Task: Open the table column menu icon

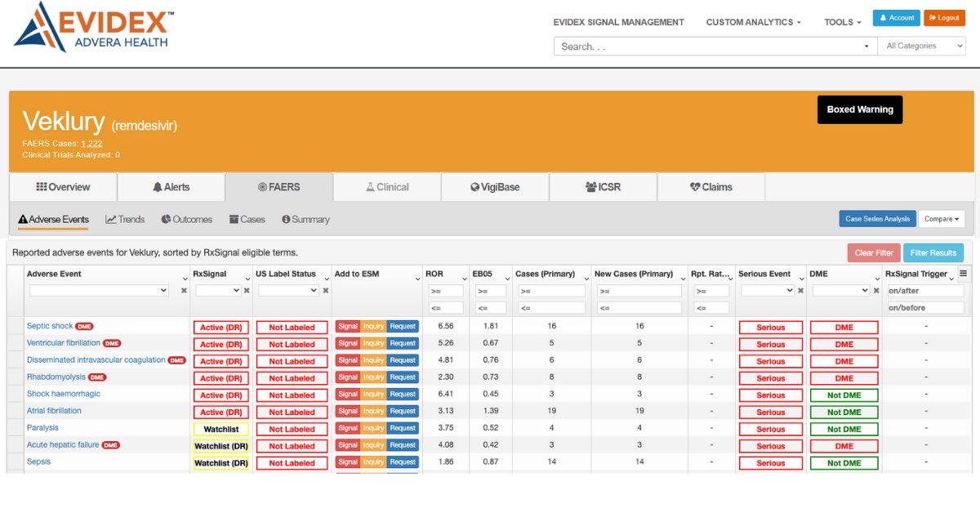Action: coord(963,274)
